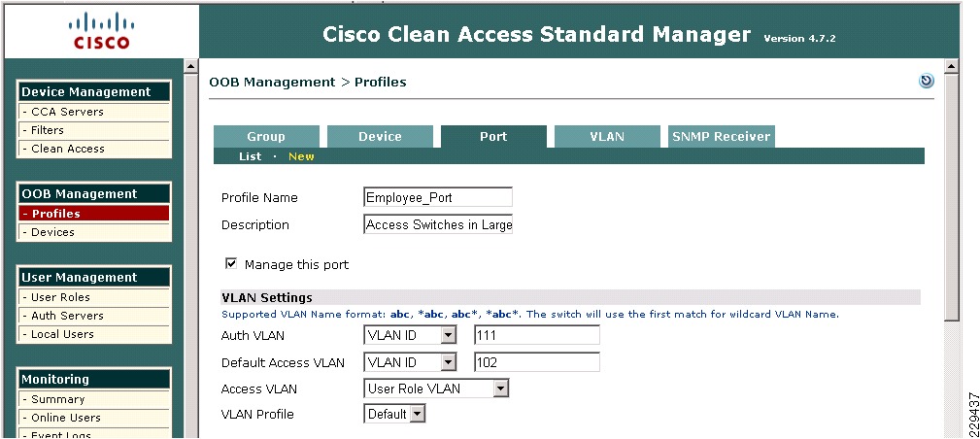Screen dimensions: 980x439
Task: Switch to the Group tab
Action: tap(266, 136)
